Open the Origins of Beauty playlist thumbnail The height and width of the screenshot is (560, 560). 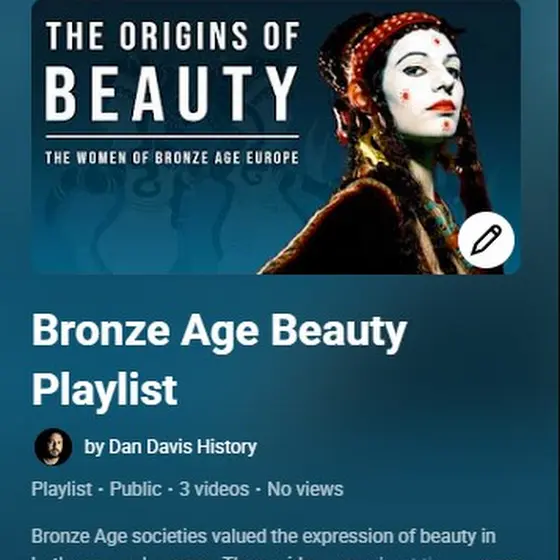tap(276, 137)
